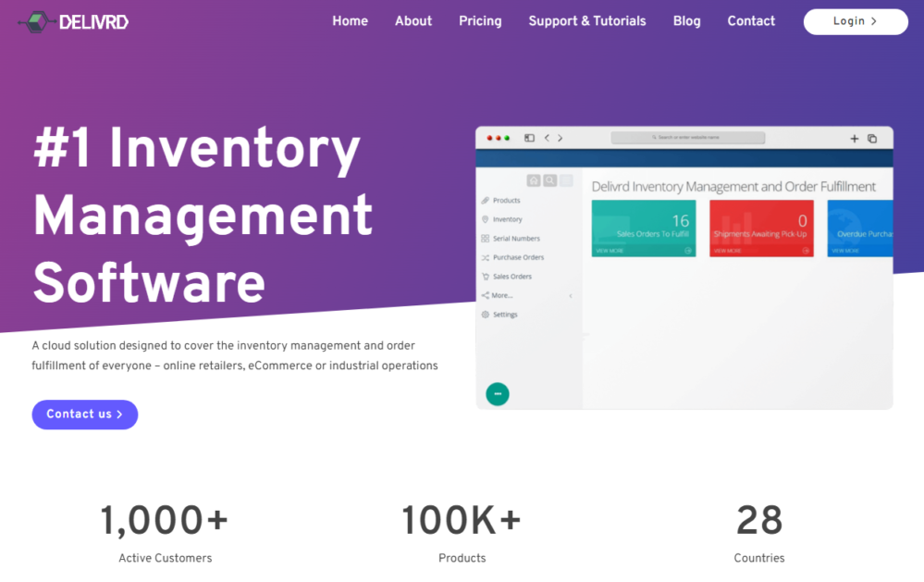Click Purchase Orders in the mockup sidebar
This screenshot has width=924, height=582.
coord(512,257)
